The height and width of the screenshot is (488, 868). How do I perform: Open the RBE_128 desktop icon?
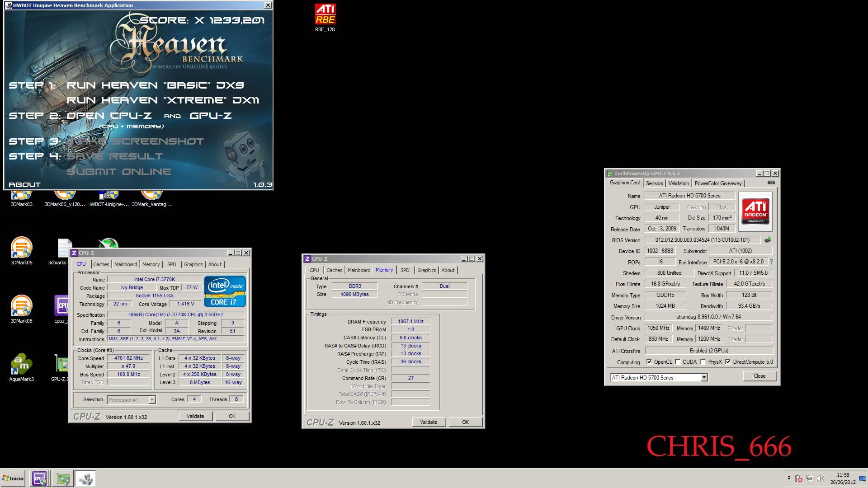pos(325,18)
